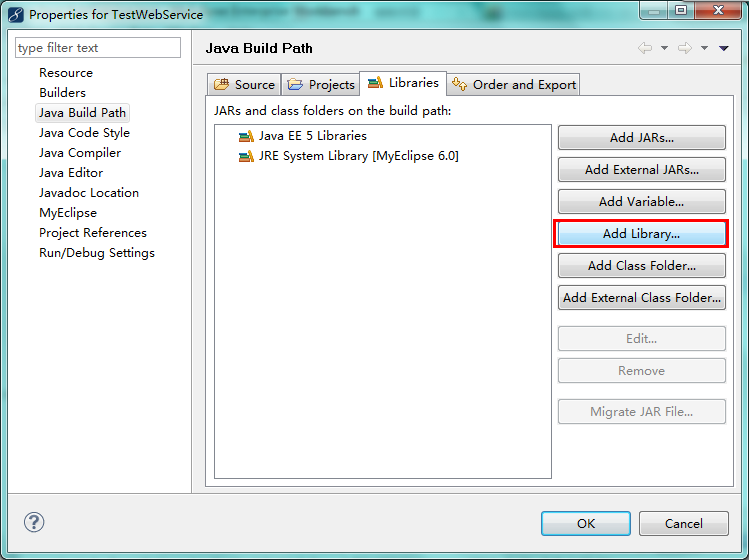Open the view menu triangle in header
The width and height of the screenshot is (749, 560).
724,48
